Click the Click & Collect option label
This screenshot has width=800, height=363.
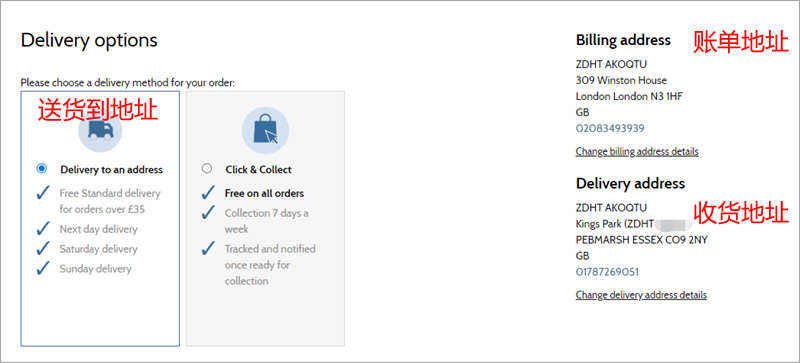259,170
